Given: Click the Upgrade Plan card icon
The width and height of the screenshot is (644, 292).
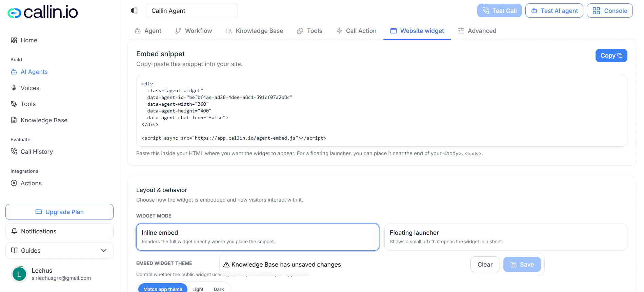Looking at the screenshot, I should pos(39,212).
